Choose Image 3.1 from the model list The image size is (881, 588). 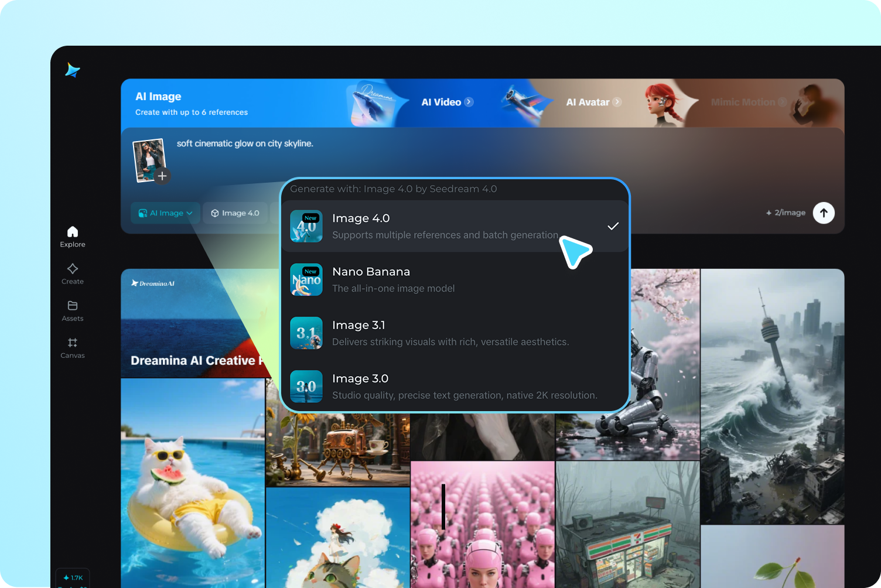[455, 333]
